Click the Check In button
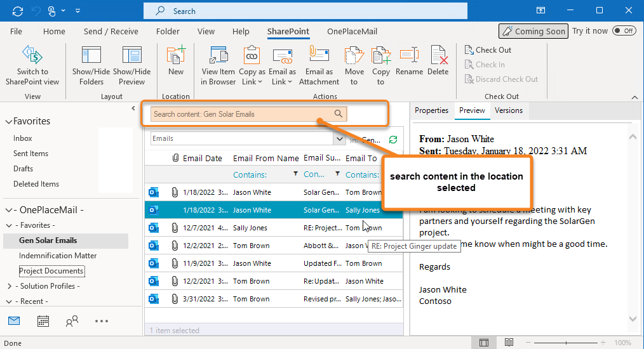This screenshot has width=644, height=349. 485,65
